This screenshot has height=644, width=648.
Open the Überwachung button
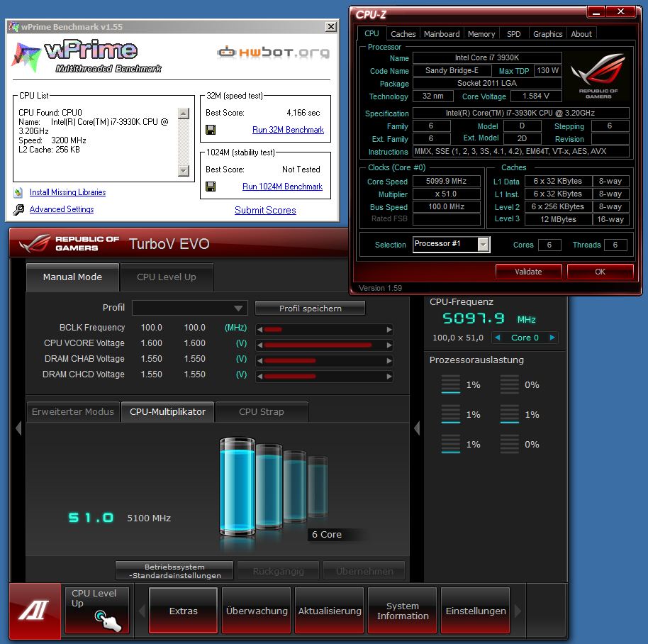coord(256,611)
